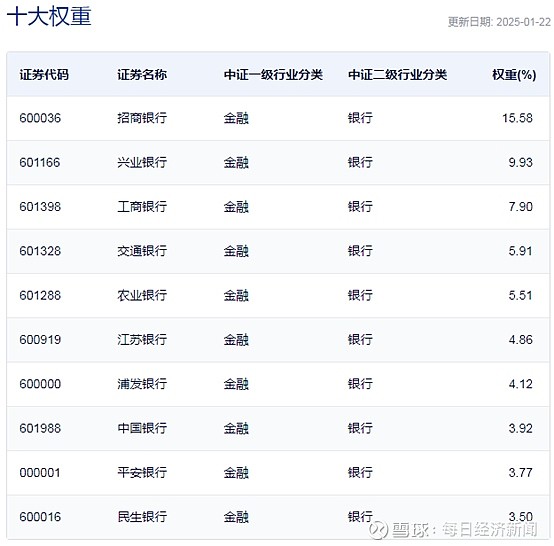Select security code 600919
The width and height of the screenshot is (554, 546).
click(40, 340)
